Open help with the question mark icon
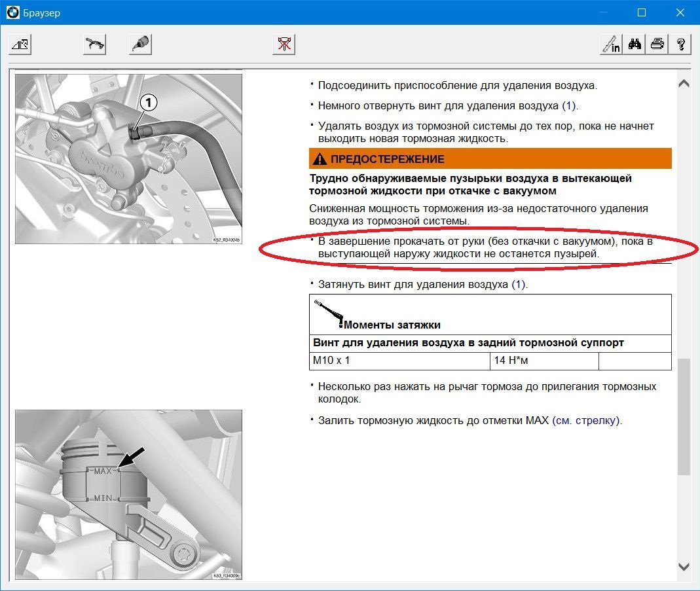700x591 pixels. [681, 45]
